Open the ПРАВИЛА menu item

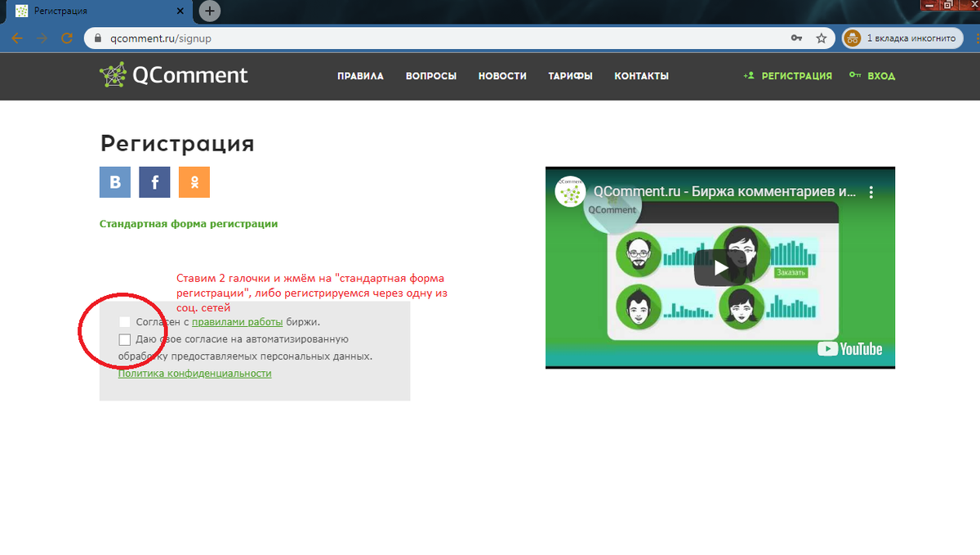pos(359,75)
